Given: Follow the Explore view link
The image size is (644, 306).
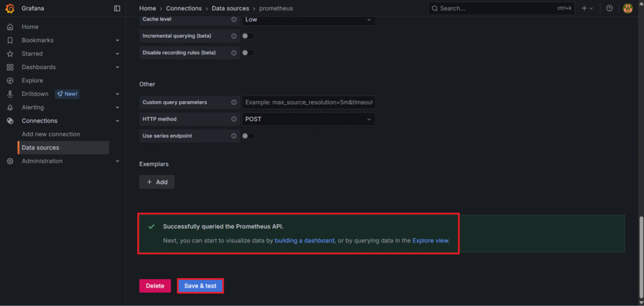Looking at the screenshot, I should (x=430, y=241).
